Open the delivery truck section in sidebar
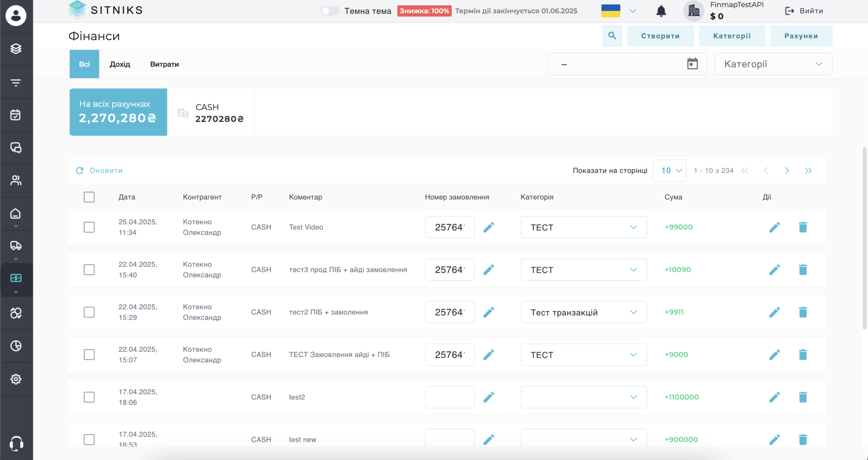The height and width of the screenshot is (460, 868). (16, 246)
